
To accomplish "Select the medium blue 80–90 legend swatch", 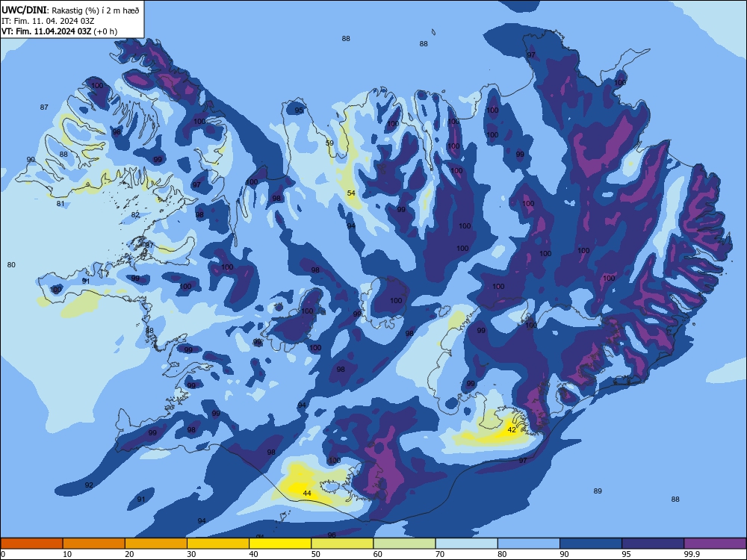I will click(529, 544).
